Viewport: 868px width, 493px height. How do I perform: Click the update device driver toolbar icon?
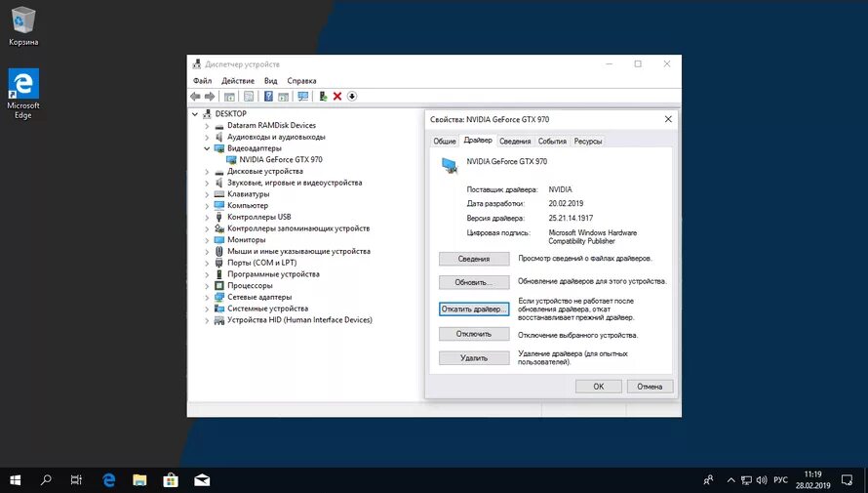click(323, 97)
